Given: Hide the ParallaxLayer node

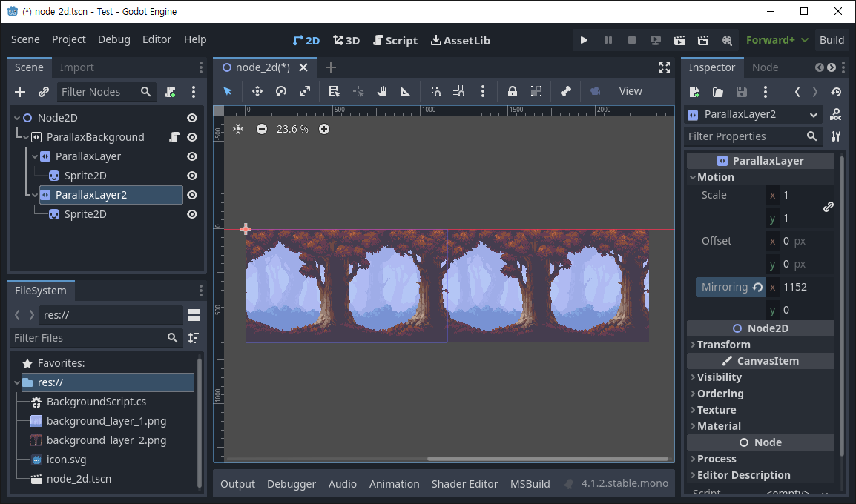Looking at the screenshot, I should click(192, 156).
